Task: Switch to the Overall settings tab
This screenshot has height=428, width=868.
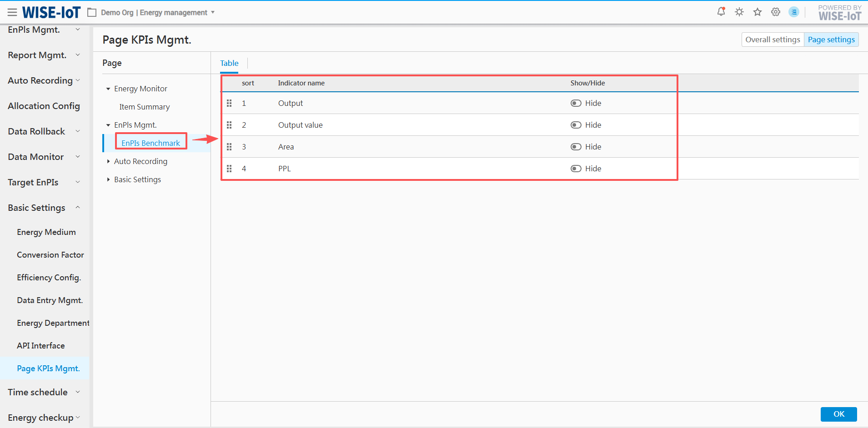Action: [x=772, y=40]
